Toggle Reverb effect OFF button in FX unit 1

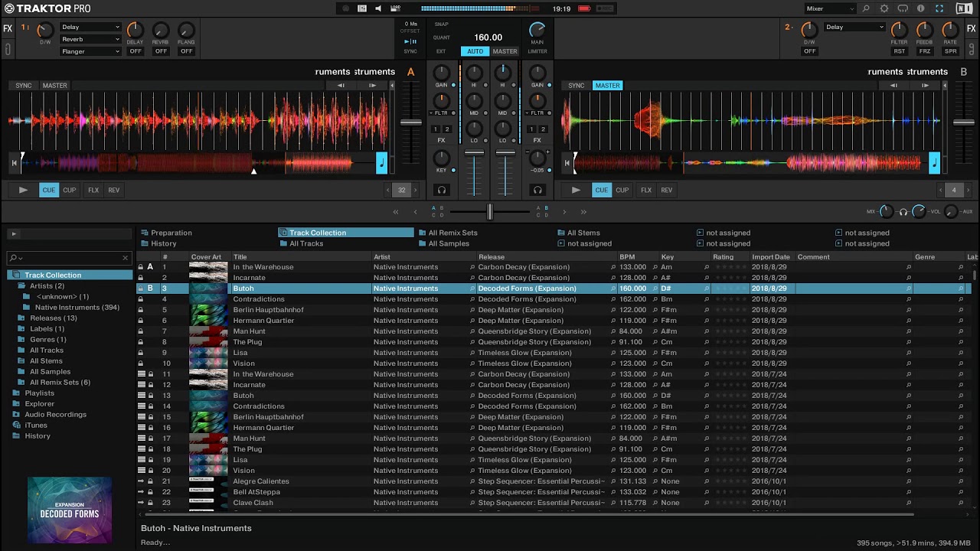[x=161, y=51]
